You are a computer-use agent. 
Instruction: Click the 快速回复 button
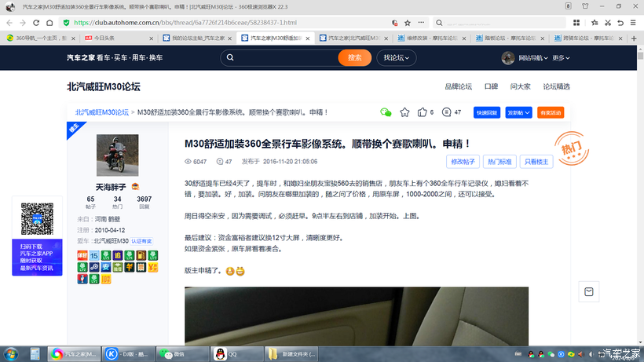click(487, 112)
